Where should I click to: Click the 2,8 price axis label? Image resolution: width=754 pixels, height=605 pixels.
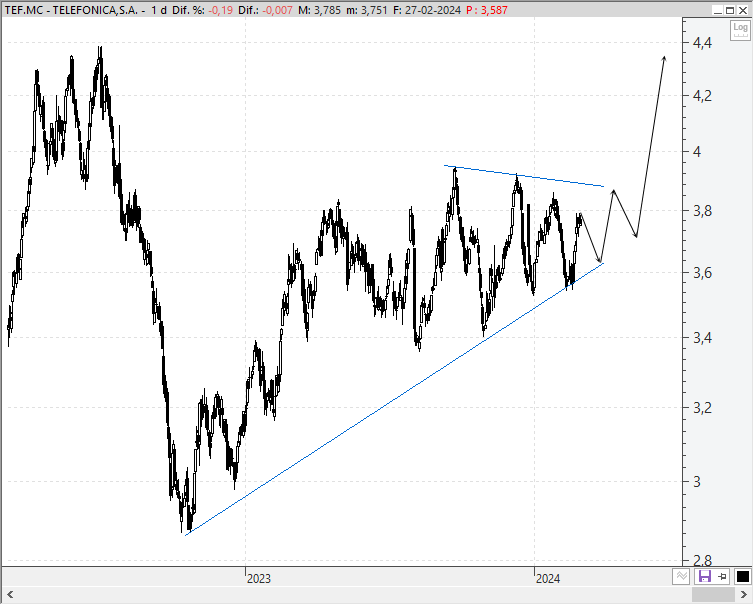[702, 560]
